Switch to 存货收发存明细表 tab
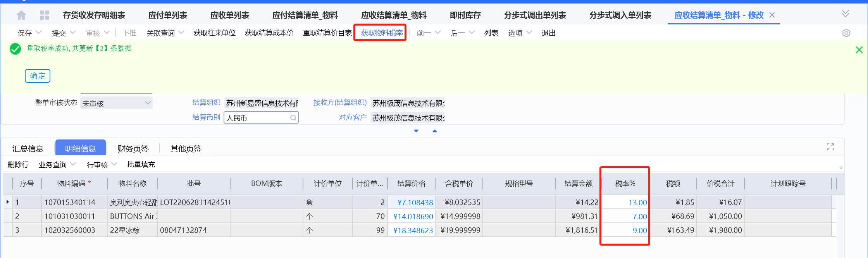The width and height of the screenshot is (868, 258). pyautogui.click(x=94, y=15)
